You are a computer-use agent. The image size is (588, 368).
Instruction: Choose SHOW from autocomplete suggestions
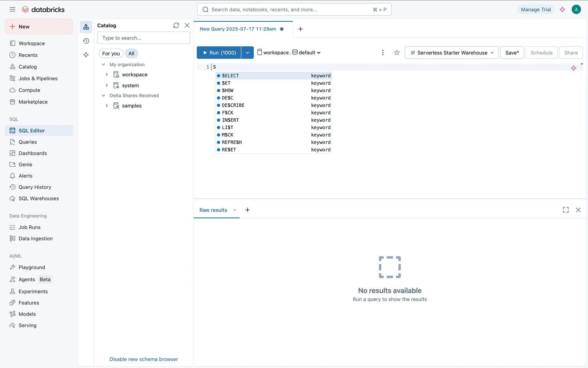(x=228, y=90)
